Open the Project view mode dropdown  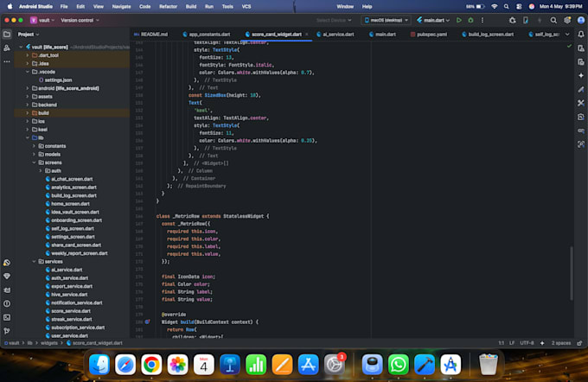(x=29, y=34)
